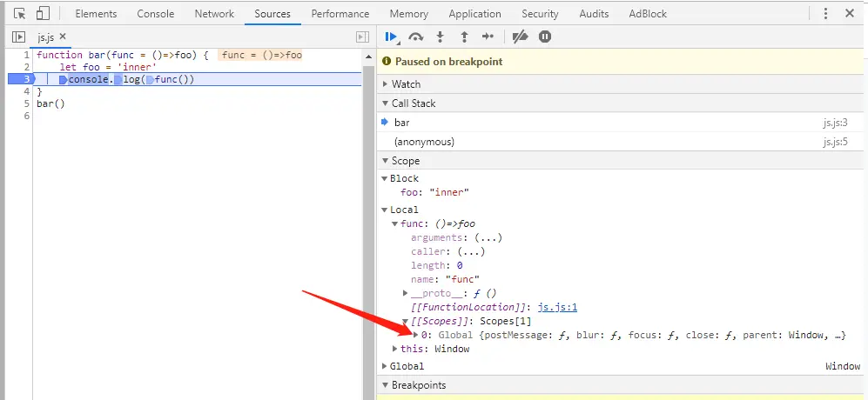This screenshot has width=868, height=400.
Task: Expand the 0: Global scope entry
Action: [416, 335]
